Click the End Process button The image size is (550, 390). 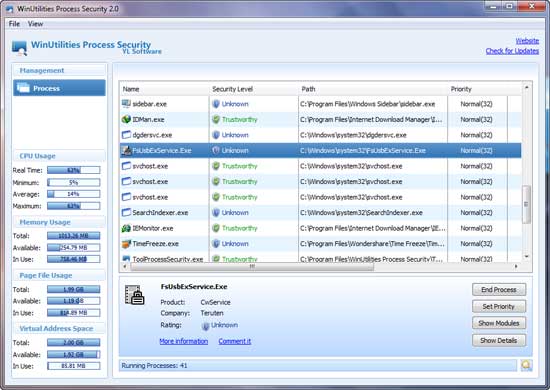click(499, 290)
